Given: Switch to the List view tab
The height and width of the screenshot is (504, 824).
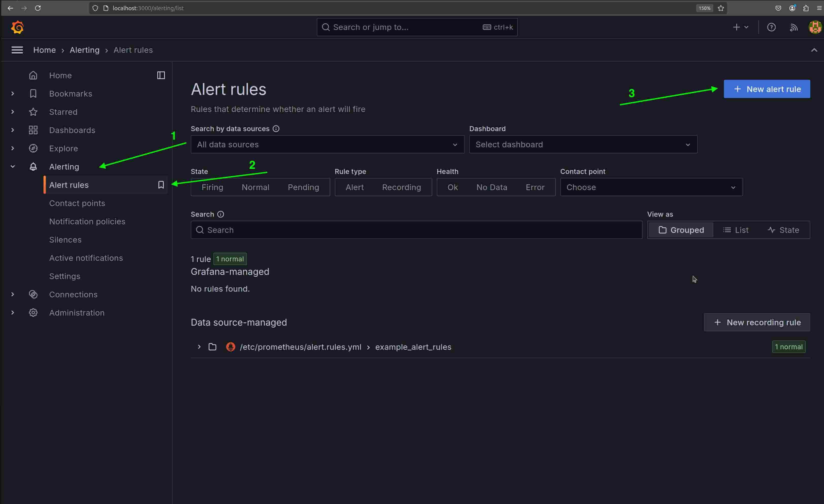Looking at the screenshot, I should click(736, 230).
